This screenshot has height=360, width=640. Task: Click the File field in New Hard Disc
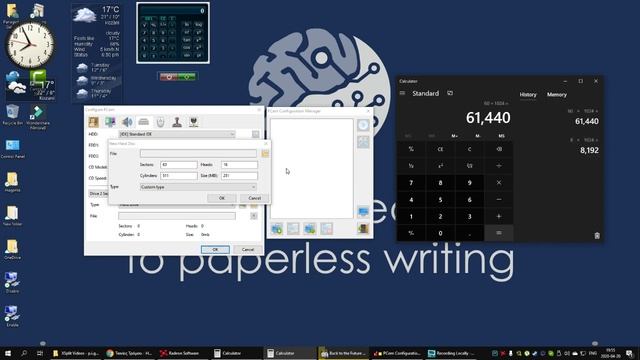click(198, 153)
